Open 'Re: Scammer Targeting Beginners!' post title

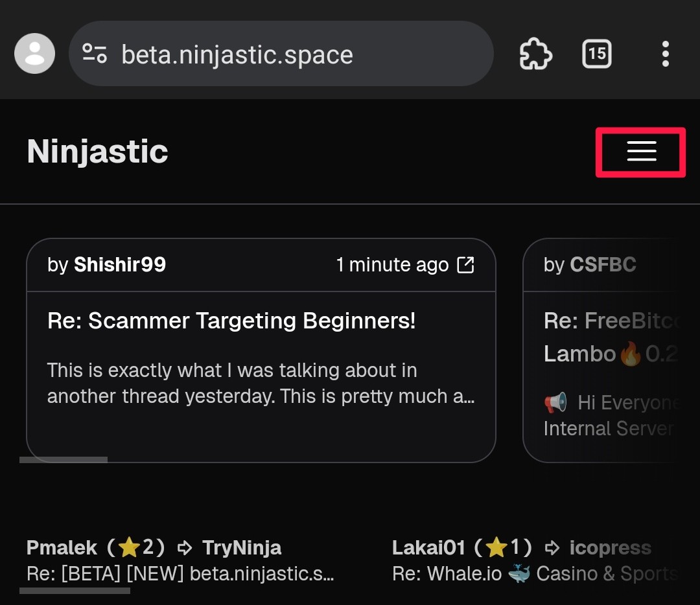[231, 321]
